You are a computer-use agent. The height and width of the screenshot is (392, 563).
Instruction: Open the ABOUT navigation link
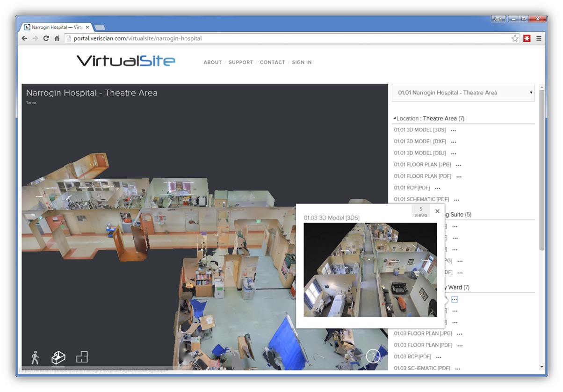(213, 62)
